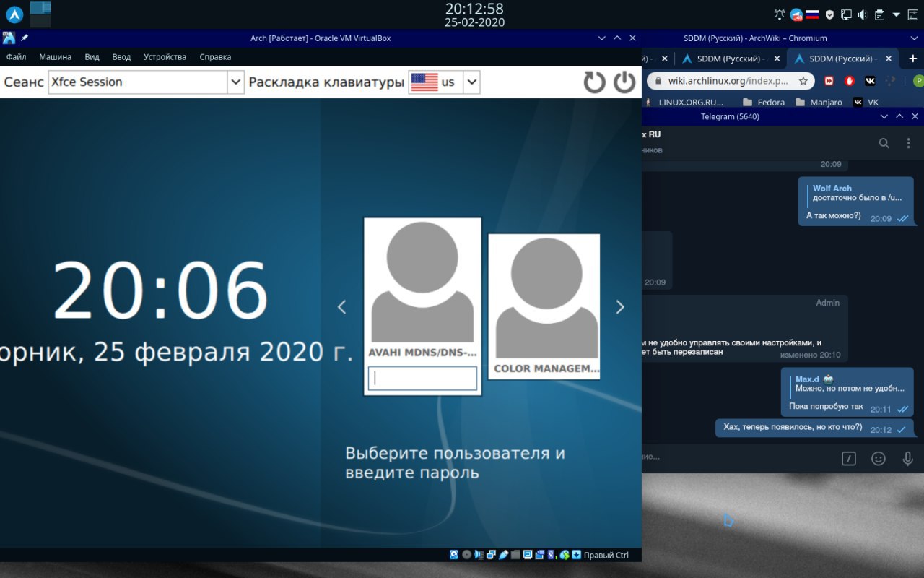This screenshot has width=924, height=578.
Task: Open Chromium profile avatar P
Action: click(918, 82)
